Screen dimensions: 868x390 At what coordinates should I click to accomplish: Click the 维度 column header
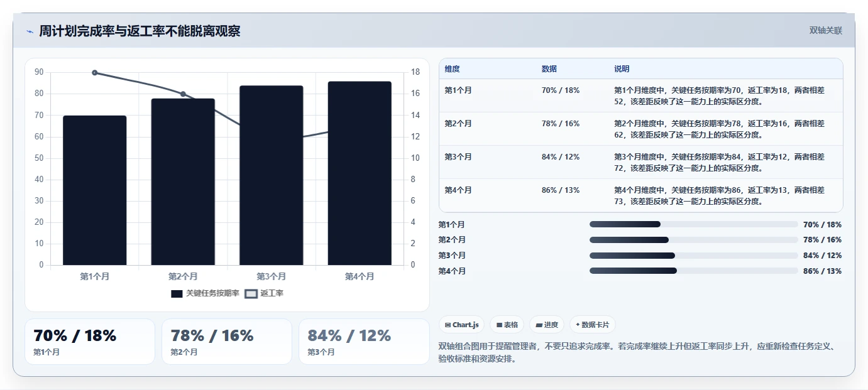coord(452,69)
